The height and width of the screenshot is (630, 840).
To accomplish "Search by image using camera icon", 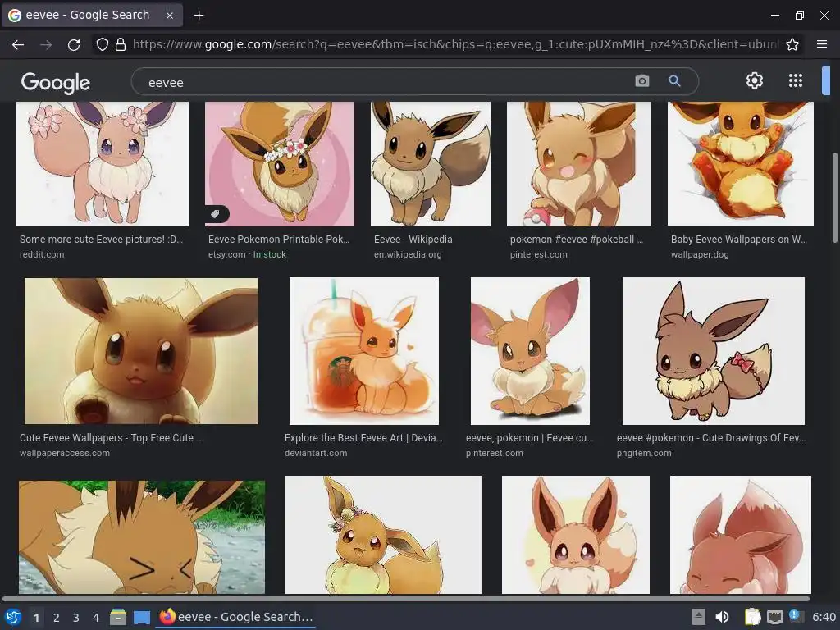I will [641, 81].
